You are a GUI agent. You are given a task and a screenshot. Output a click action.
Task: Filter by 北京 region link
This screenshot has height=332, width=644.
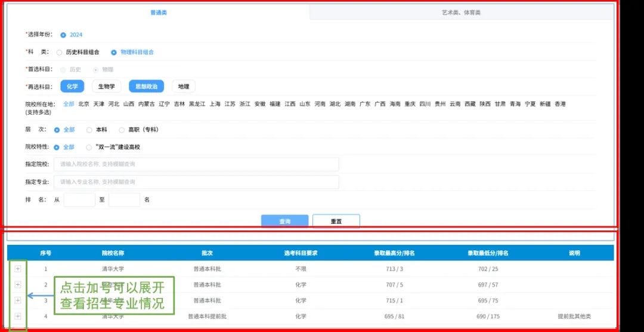click(84, 104)
